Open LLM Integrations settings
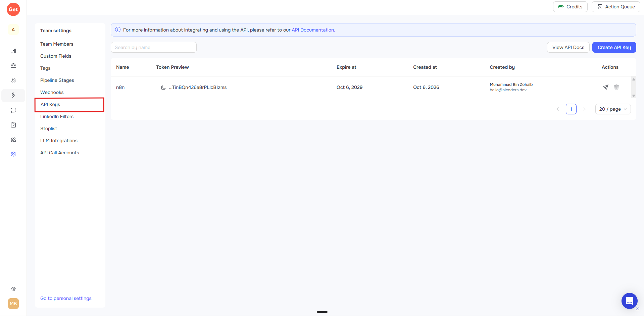Viewport: 644px width, 316px height. [59, 141]
